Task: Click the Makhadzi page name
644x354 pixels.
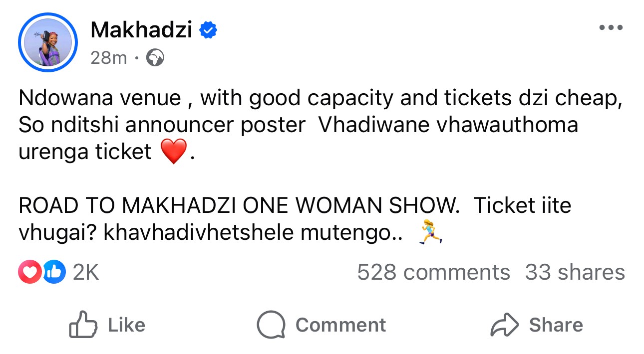Action: [141, 31]
